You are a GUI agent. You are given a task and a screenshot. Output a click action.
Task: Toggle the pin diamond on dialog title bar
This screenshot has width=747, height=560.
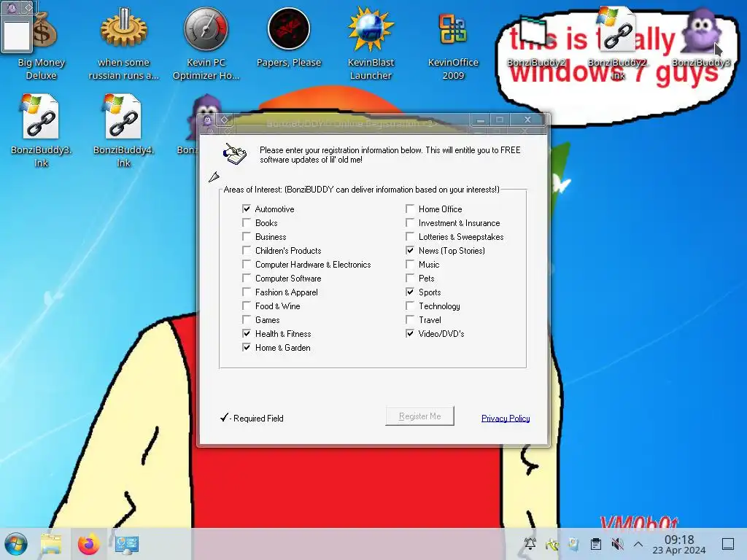(x=225, y=120)
